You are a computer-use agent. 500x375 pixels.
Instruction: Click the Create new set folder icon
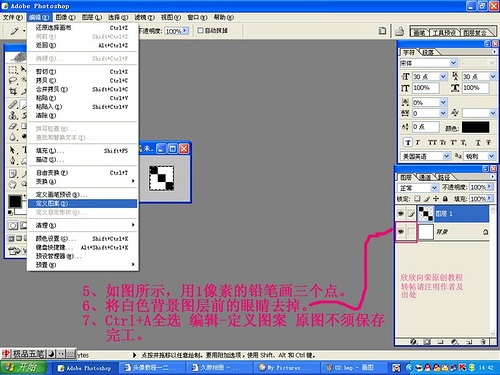coord(440,342)
